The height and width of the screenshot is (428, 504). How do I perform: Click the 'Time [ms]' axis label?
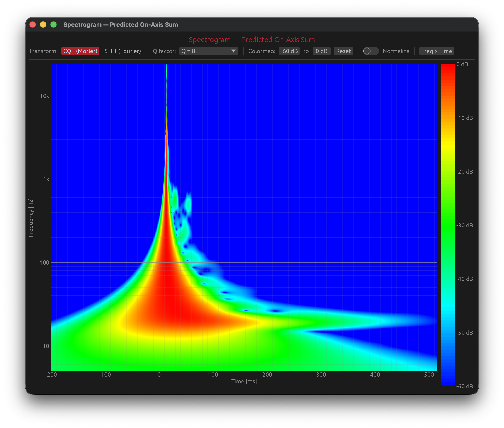coord(244,381)
